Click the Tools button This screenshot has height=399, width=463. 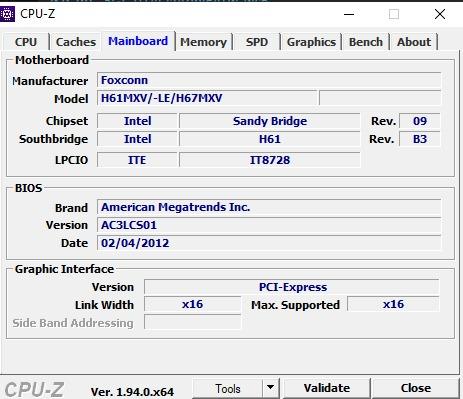click(228, 389)
